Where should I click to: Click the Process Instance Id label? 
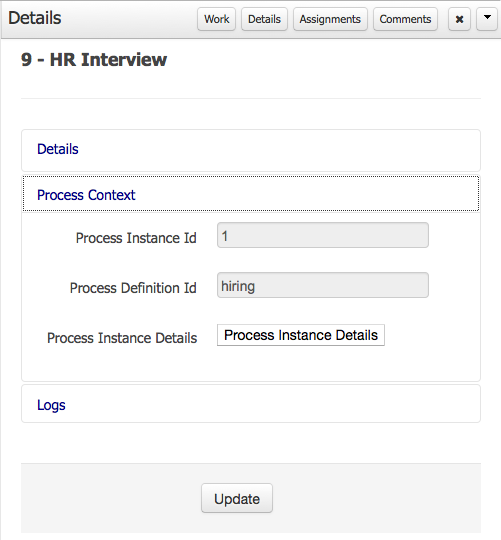click(136, 238)
